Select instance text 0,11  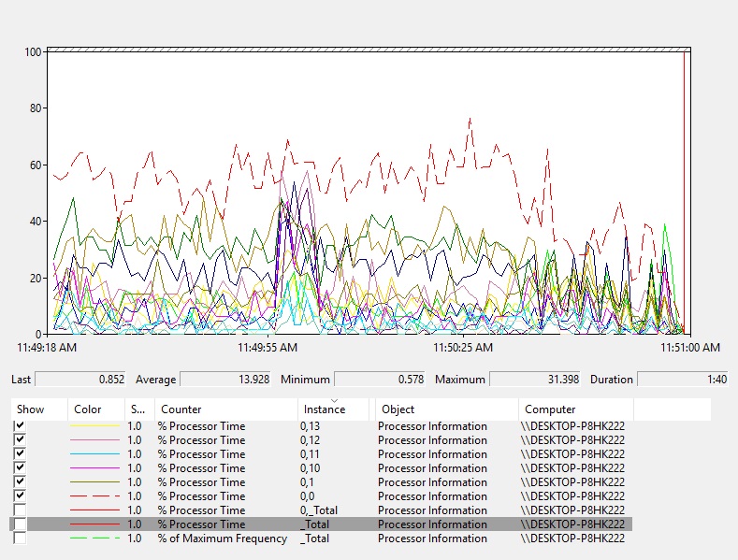pyautogui.click(x=310, y=454)
